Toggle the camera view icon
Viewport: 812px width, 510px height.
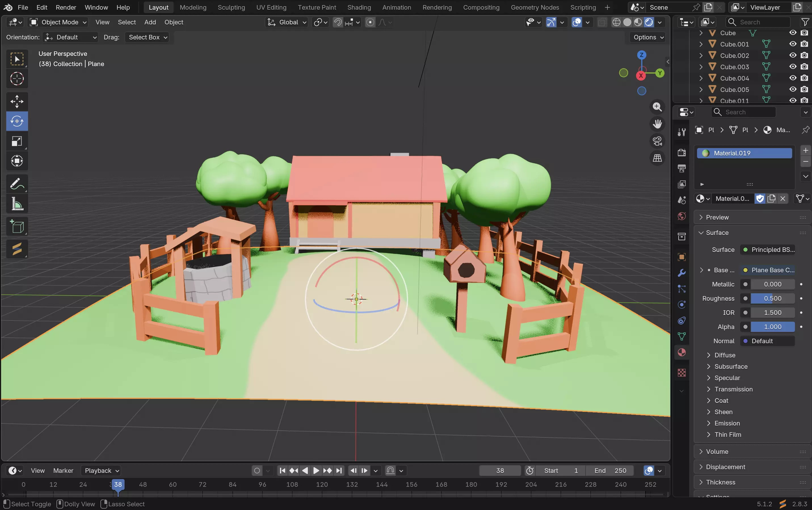click(x=657, y=141)
